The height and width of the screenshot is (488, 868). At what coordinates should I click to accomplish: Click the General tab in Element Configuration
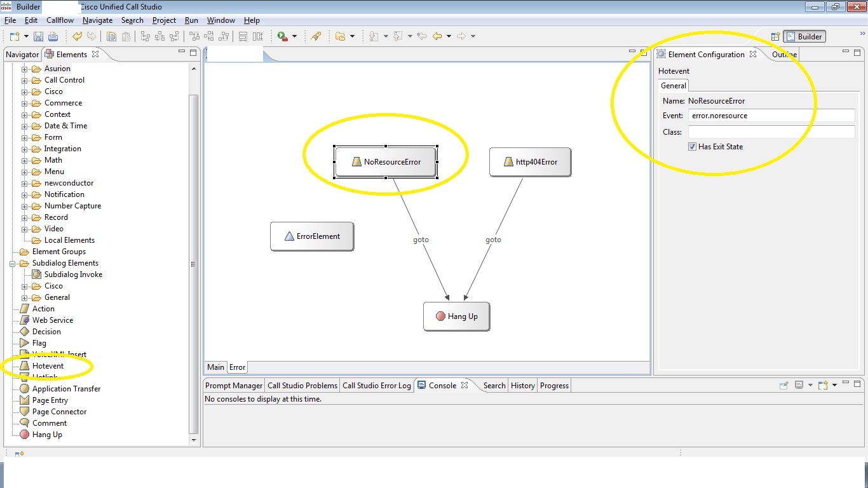673,86
